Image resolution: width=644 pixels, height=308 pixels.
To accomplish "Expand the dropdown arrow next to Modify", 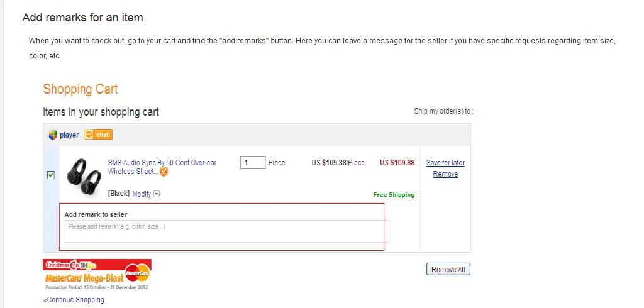I will 156,194.
